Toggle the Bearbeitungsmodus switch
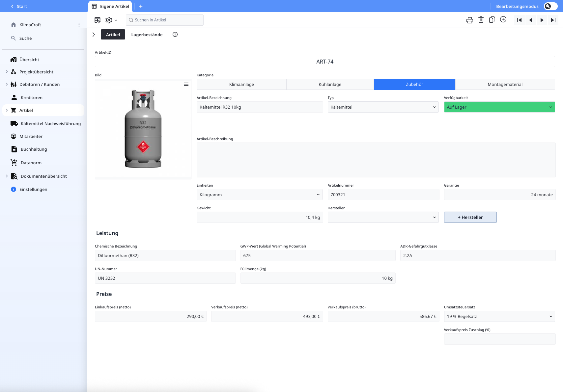 [x=550, y=6]
